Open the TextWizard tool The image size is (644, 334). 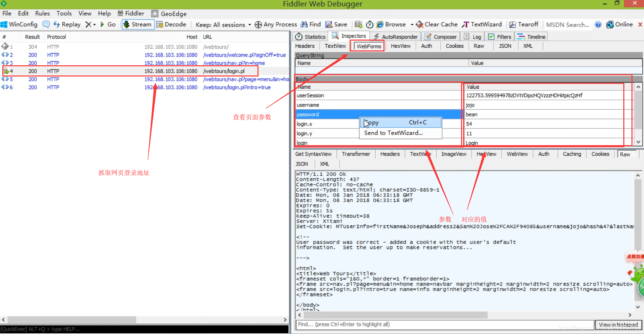coord(482,24)
